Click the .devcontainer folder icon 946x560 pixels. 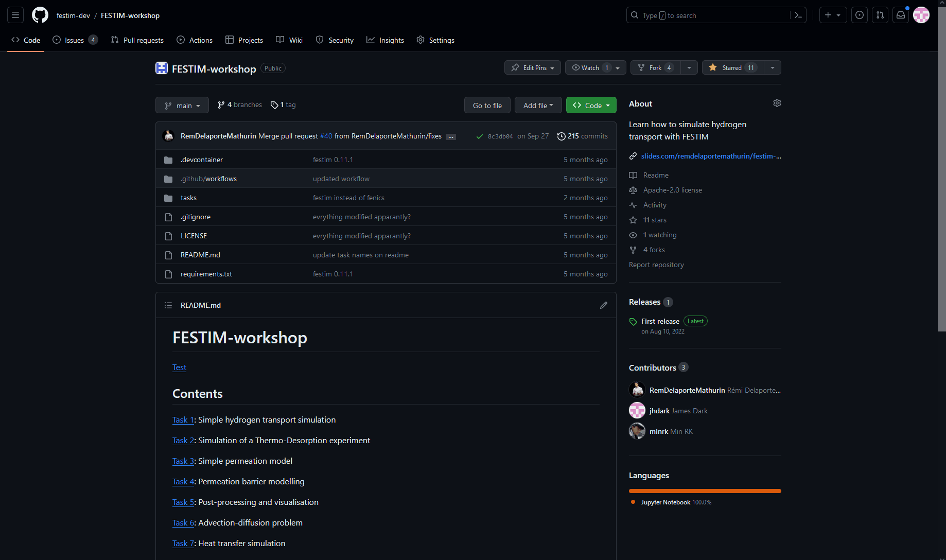point(168,160)
